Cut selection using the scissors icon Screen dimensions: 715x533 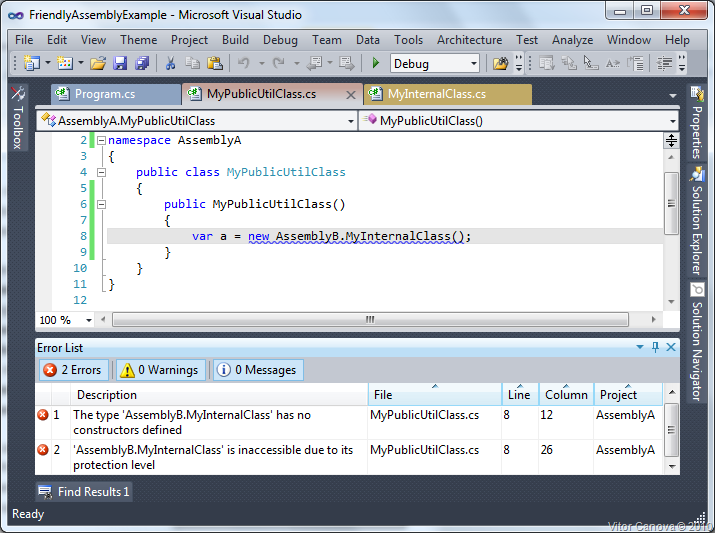click(171, 63)
